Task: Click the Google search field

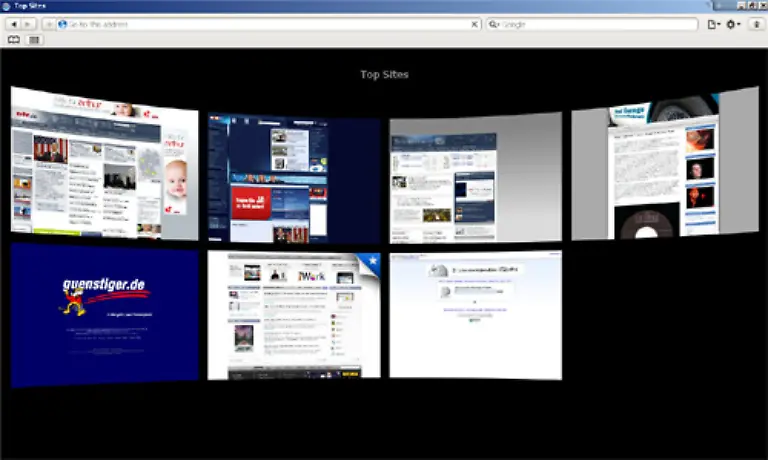Action: [x=592, y=24]
